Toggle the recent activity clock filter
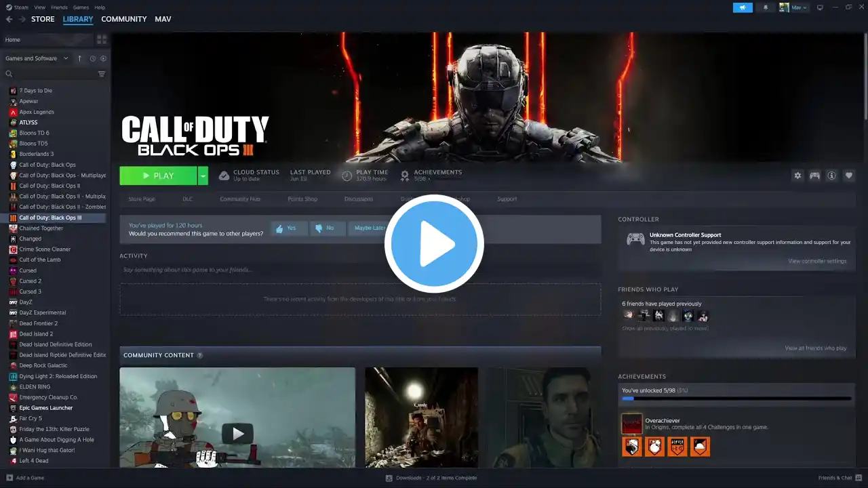This screenshot has width=868, height=488. 93,58
